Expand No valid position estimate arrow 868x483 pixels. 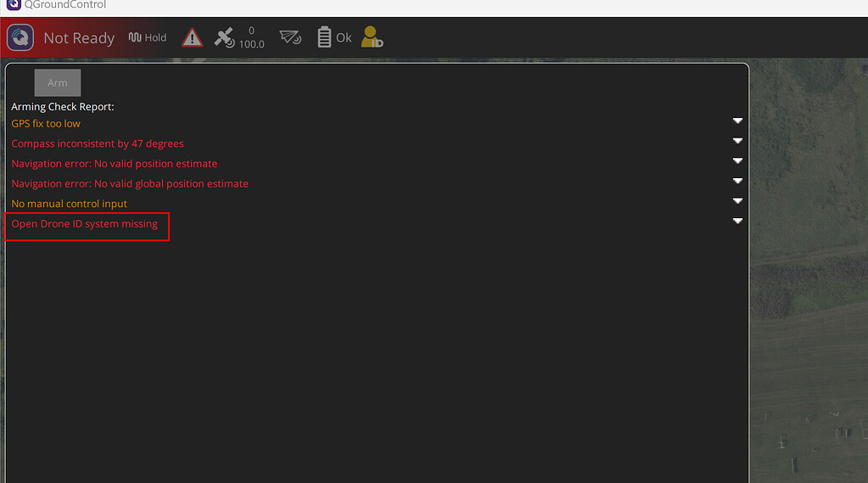[x=737, y=161]
